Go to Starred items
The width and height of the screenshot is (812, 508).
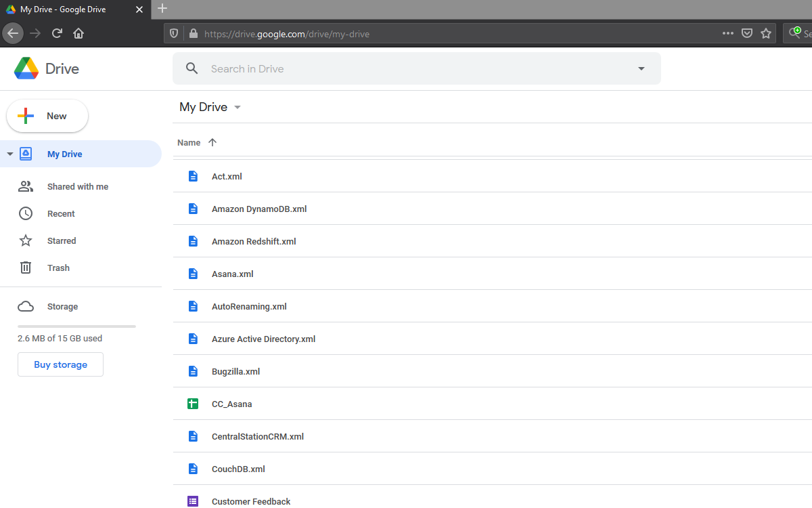[62, 241]
